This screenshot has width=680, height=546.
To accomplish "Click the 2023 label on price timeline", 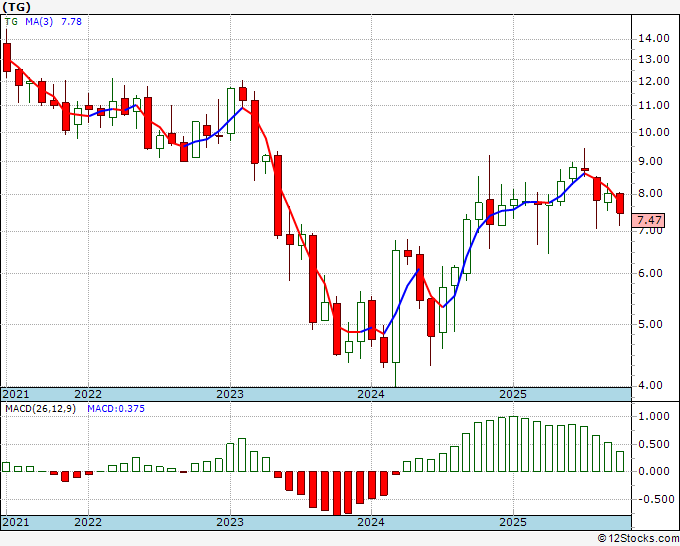I will 230,394.
